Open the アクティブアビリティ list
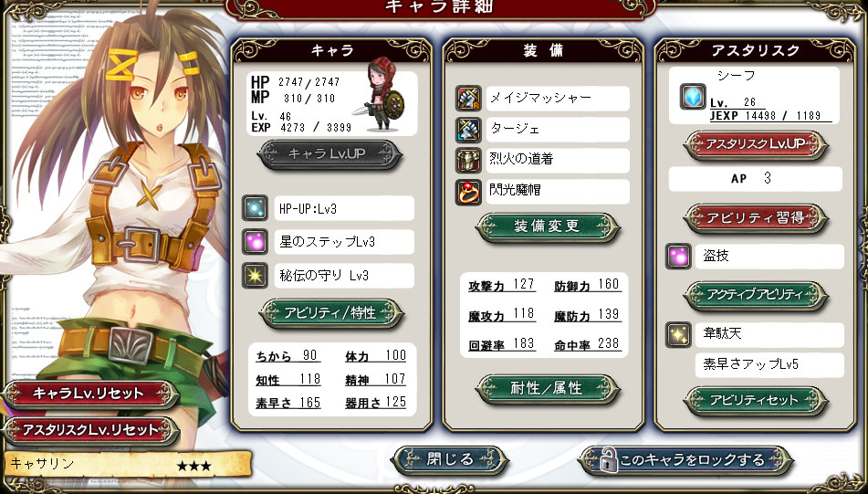 click(756, 295)
